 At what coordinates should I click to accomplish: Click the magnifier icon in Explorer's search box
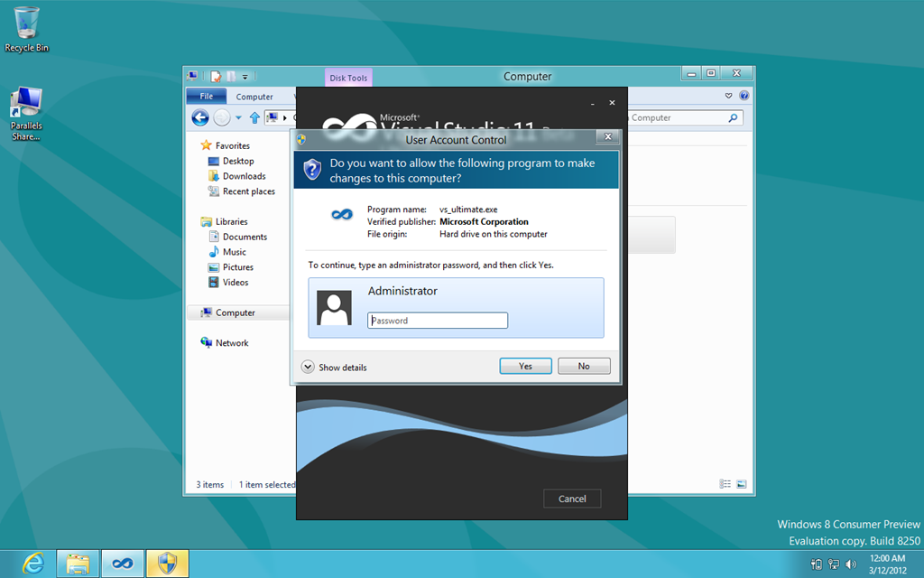click(733, 118)
